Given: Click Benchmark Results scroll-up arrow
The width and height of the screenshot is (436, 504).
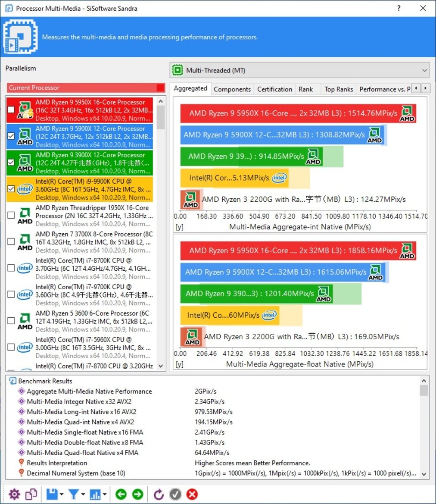Looking at the screenshot, I should pos(424,381).
